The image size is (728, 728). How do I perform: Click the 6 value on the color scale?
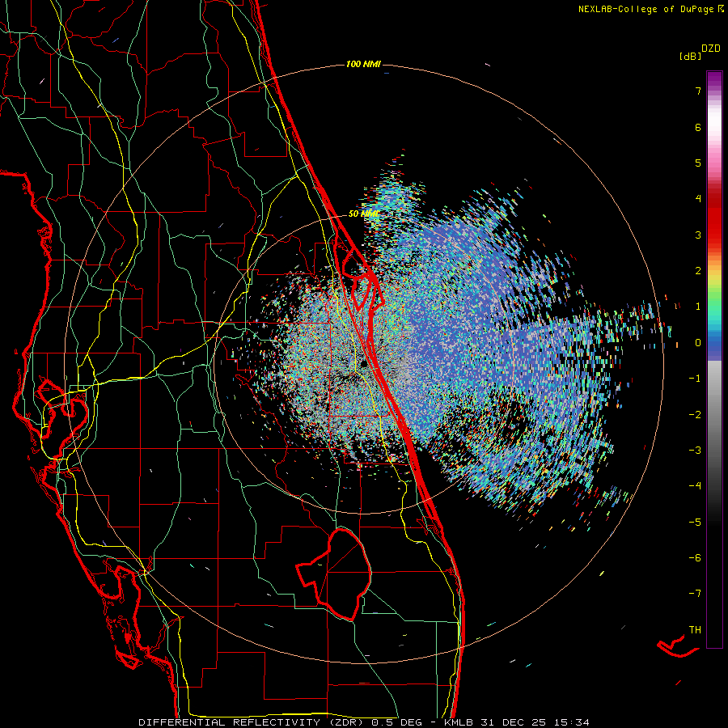[698, 127]
